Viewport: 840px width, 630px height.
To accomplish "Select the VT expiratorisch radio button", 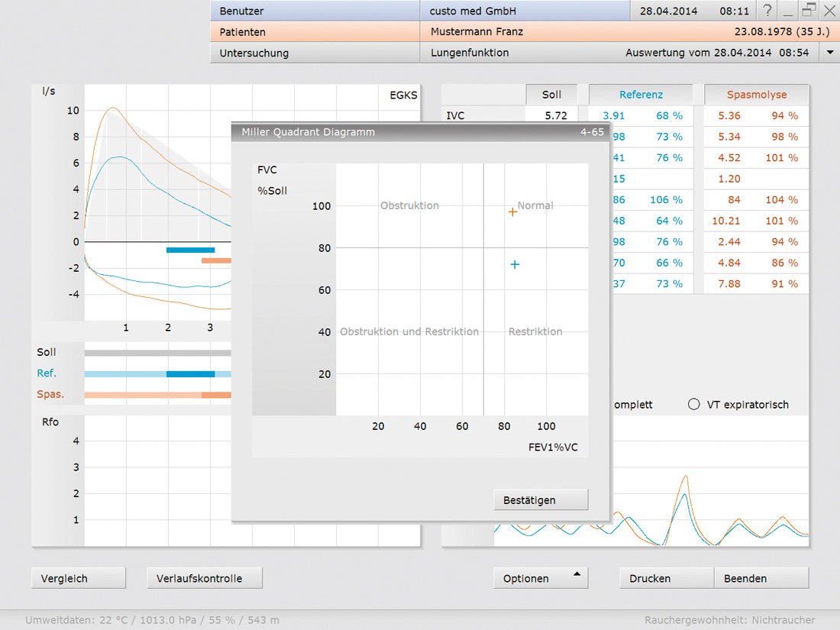I will 693,405.
